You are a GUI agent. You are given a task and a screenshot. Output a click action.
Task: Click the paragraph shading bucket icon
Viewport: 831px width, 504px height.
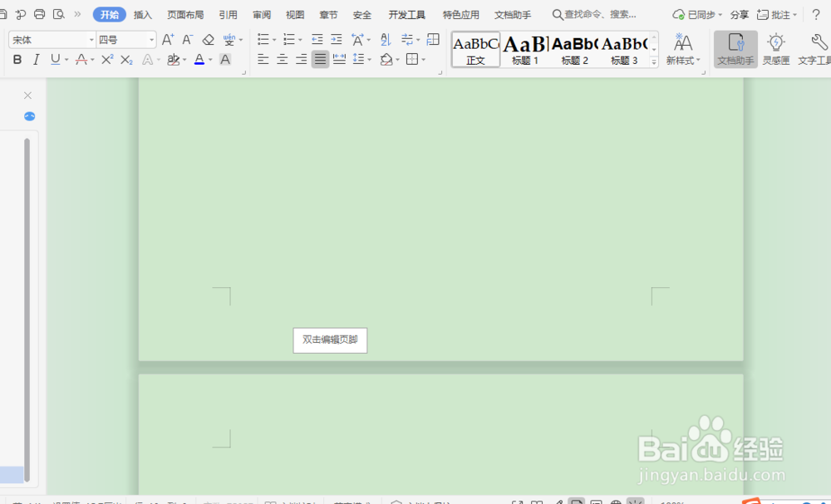click(x=386, y=59)
